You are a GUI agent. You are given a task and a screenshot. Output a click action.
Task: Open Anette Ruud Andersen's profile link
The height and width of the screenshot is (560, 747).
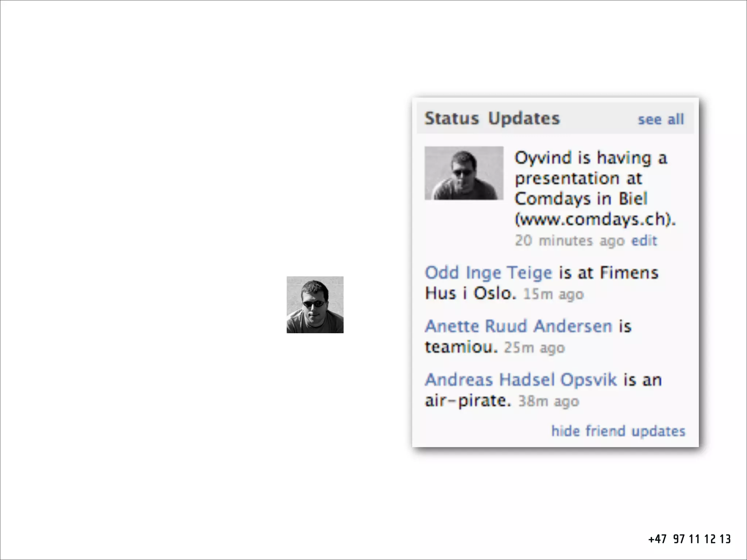click(x=518, y=326)
